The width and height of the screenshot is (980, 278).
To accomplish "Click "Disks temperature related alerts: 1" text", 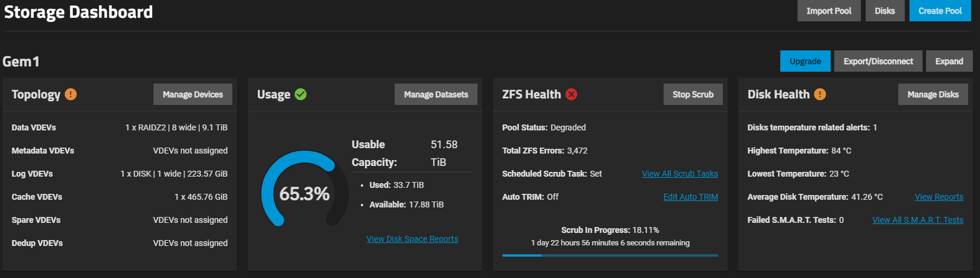I will [x=812, y=127].
